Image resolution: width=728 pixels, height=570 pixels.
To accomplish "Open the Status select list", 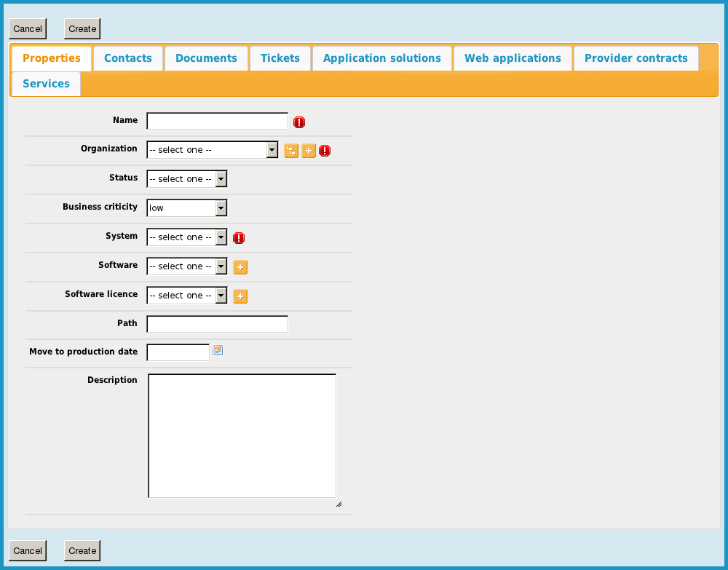I will pyautogui.click(x=187, y=179).
